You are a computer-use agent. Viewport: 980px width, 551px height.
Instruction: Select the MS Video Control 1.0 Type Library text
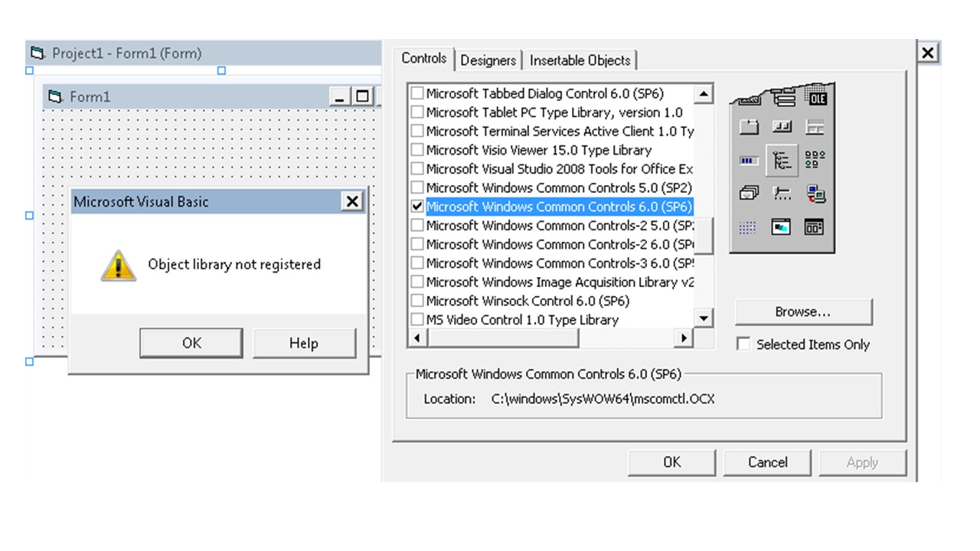point(522,320)
